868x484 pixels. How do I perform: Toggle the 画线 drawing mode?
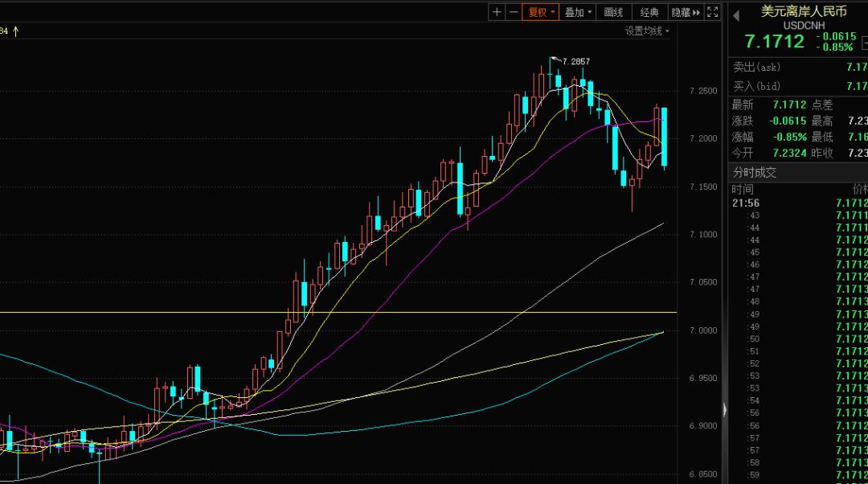613,12
